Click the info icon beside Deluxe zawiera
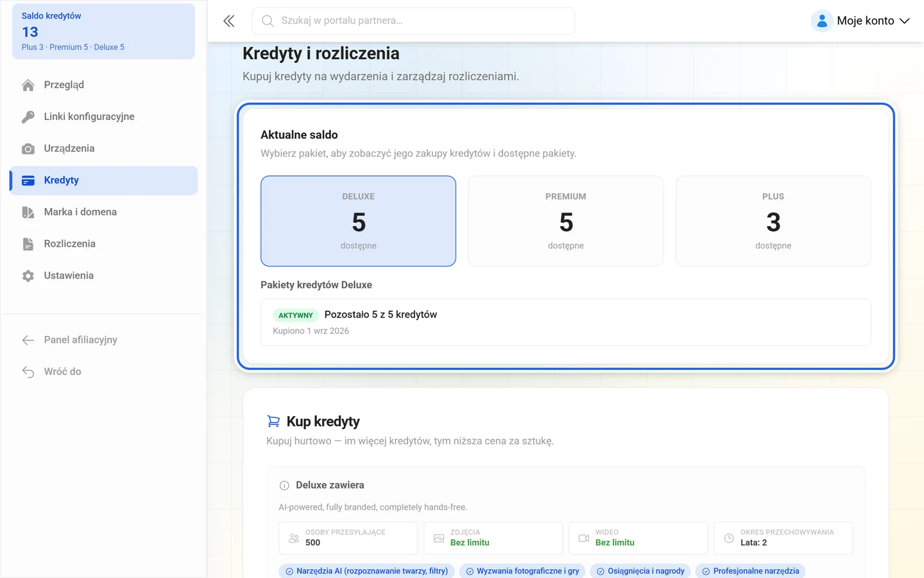 point(284,486)
